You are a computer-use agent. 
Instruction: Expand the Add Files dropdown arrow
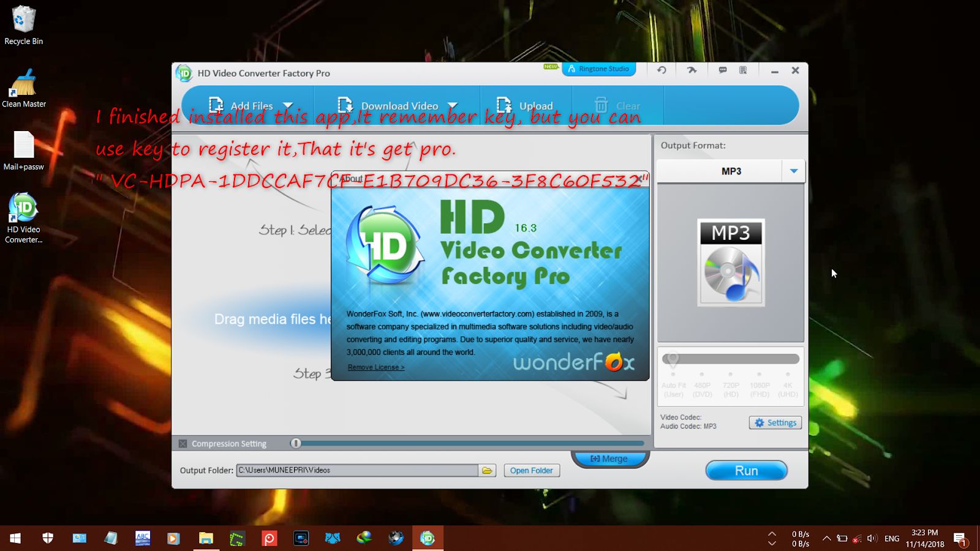[x=288, y=105]
